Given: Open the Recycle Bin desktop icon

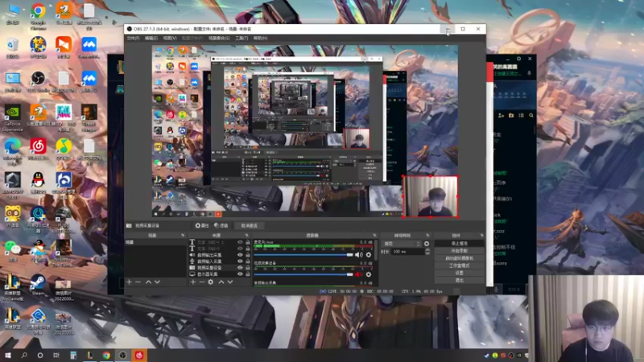Looking at the screenshot, I should [12, 47].
